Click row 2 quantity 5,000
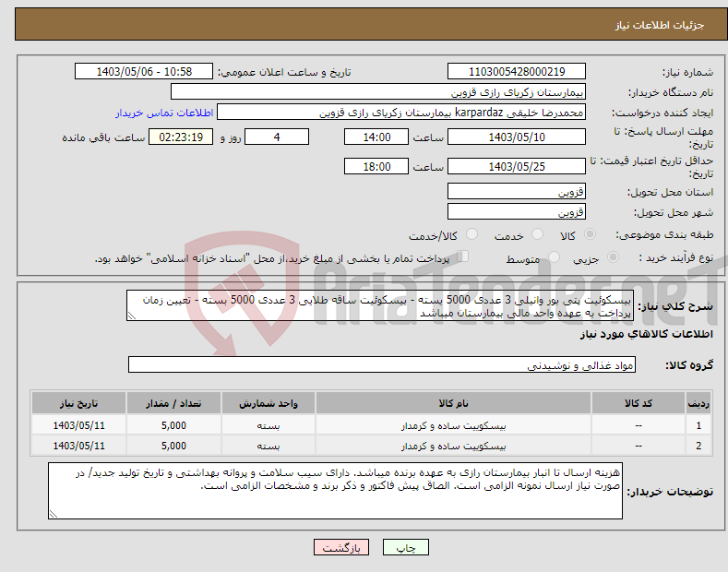 pos(173,446)
